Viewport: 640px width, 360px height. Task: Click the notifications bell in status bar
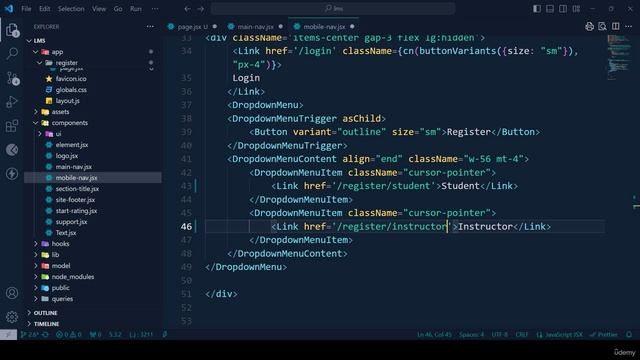coord(629,335)
